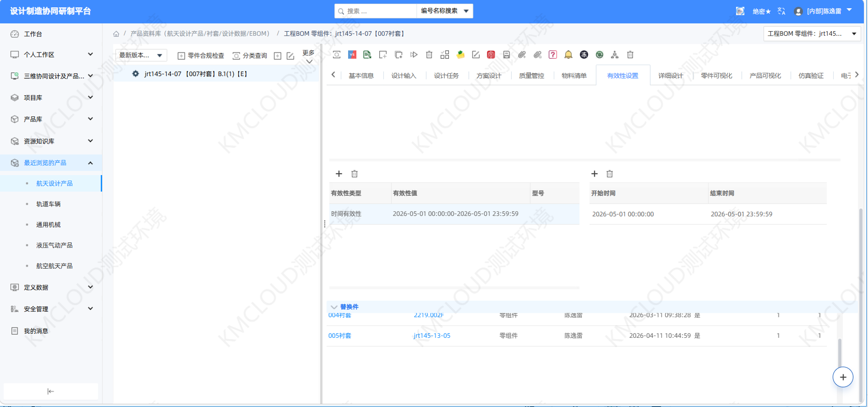Click the green export sheet icon
This screenshot has height=407, width=868.
pos(367,55)
